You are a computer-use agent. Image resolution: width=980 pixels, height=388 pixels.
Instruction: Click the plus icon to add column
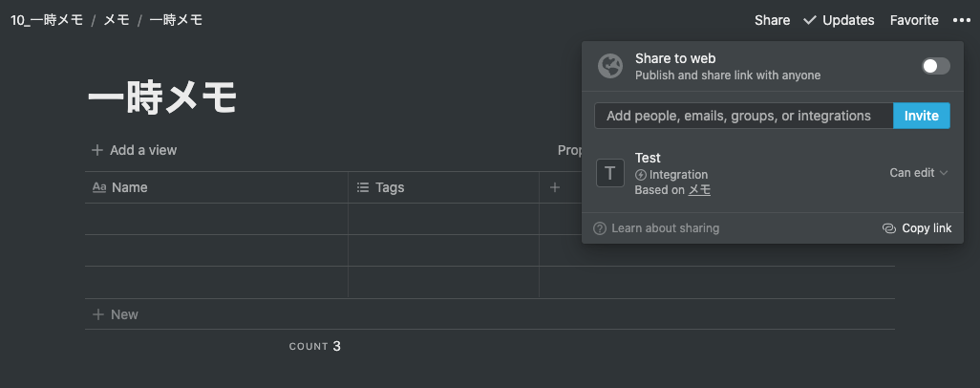[554, 187]
